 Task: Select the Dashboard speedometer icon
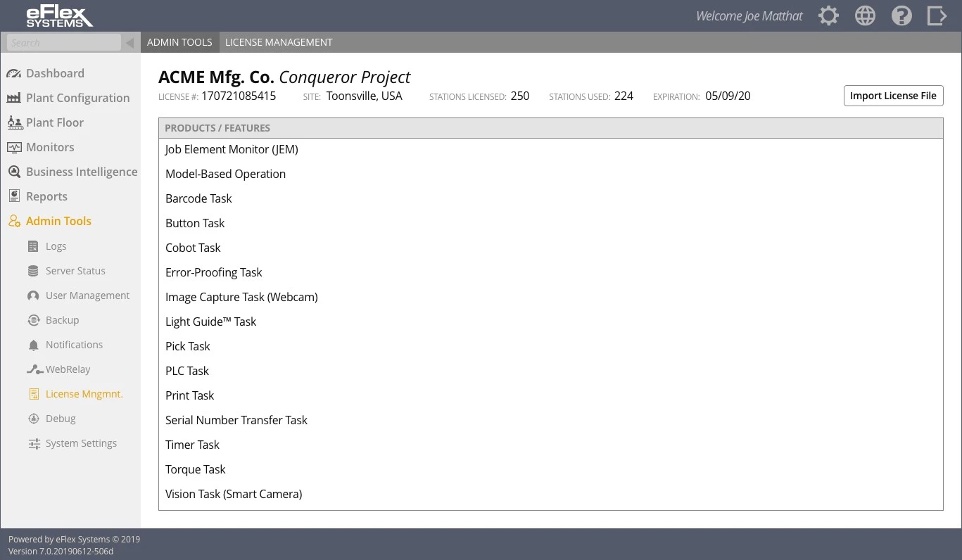[x=13, y=73]
